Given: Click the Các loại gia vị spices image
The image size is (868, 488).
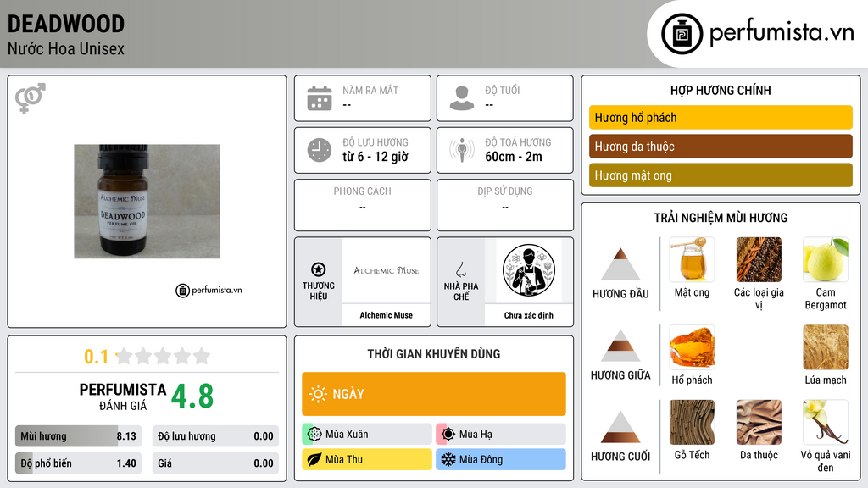Looking at the screenshot, I should tap(759, 259).
